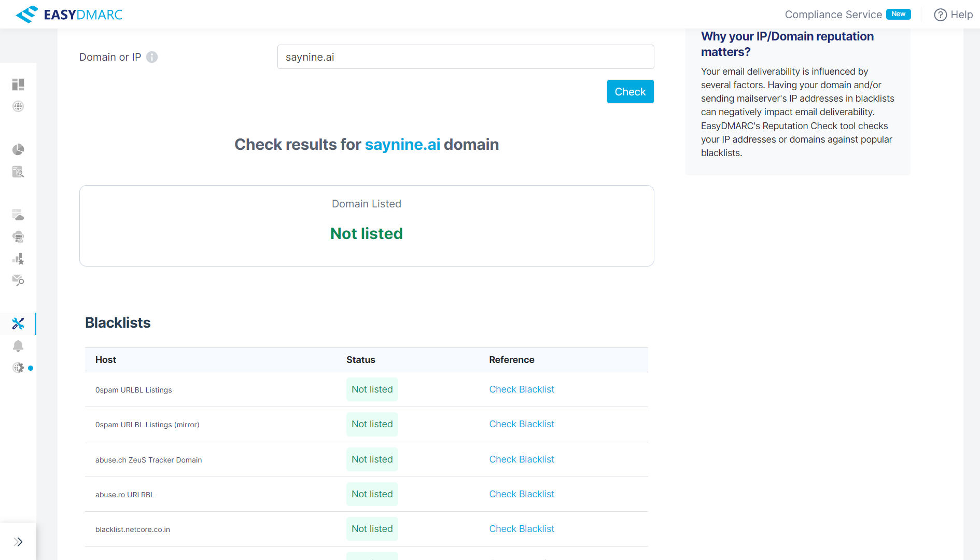
Task: Check Blacklist link for abuse.ch ZeuS Tracker
Action: (x=522, y=459)
